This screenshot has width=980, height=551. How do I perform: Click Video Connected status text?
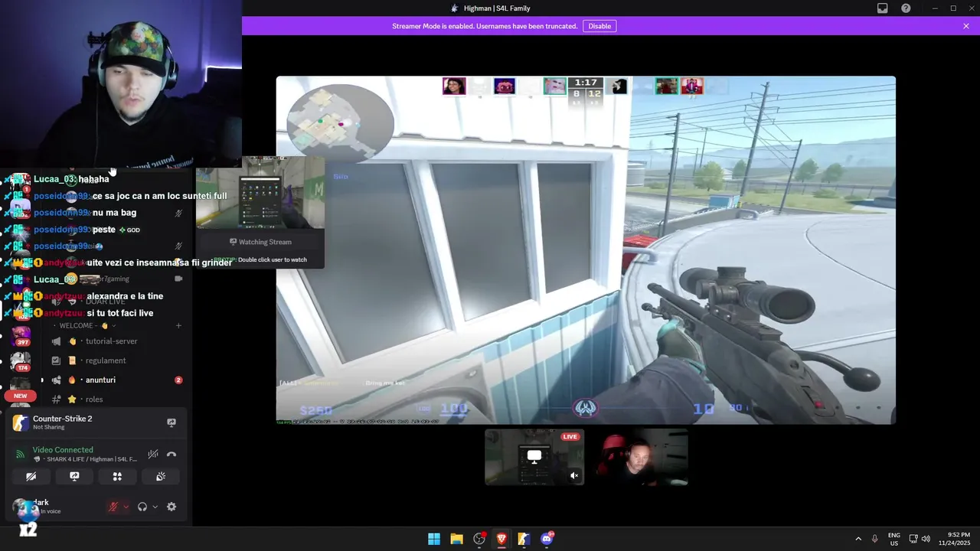coord(63,450)
